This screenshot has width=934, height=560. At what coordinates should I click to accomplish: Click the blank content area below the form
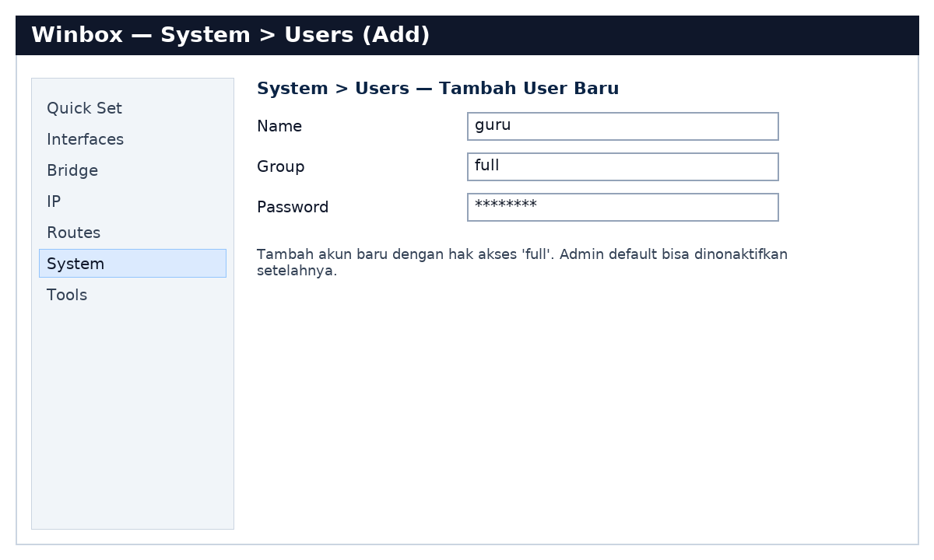[545, 389]
